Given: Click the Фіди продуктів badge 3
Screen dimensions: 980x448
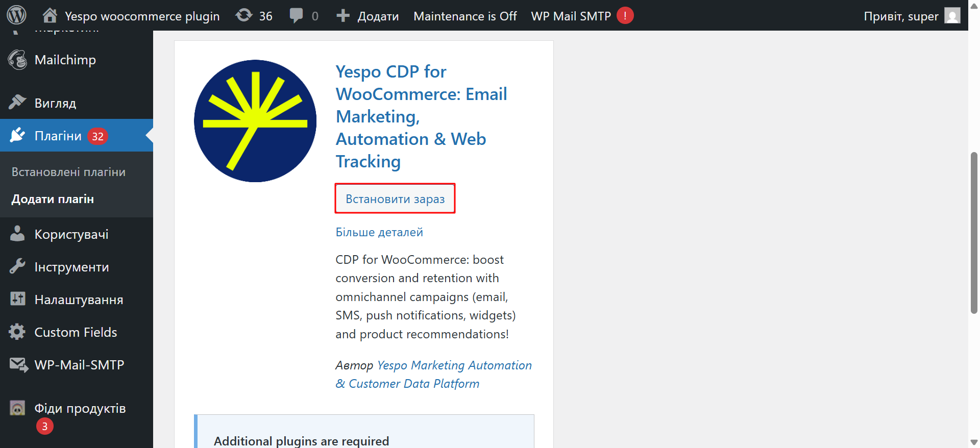Looking at the screenshot, I should click(45, 426).
